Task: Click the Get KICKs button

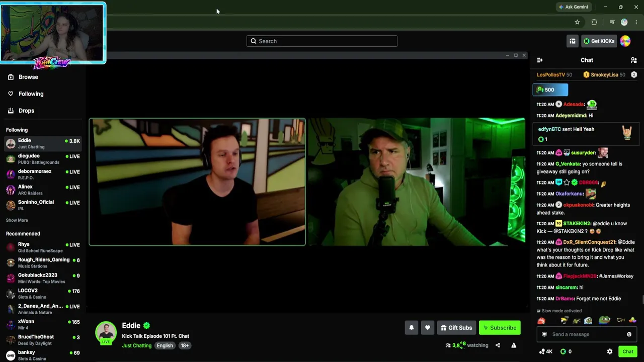Action: tap(599, 41)
